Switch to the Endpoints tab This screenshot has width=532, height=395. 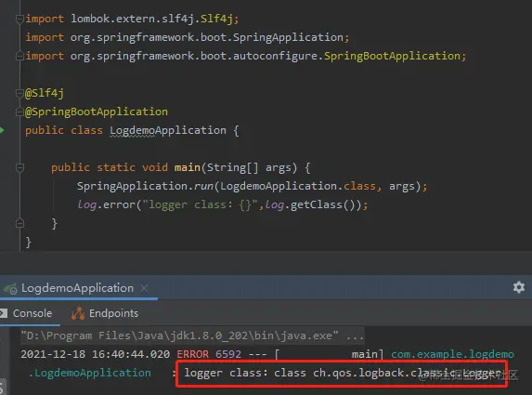point(113,313)
